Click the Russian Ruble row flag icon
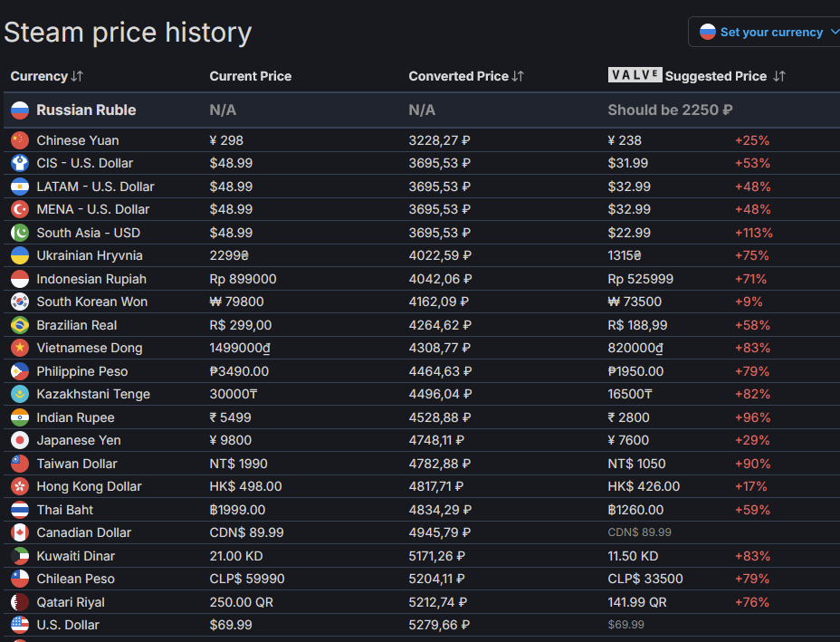840x642 pixels. (x=20, y=110)
